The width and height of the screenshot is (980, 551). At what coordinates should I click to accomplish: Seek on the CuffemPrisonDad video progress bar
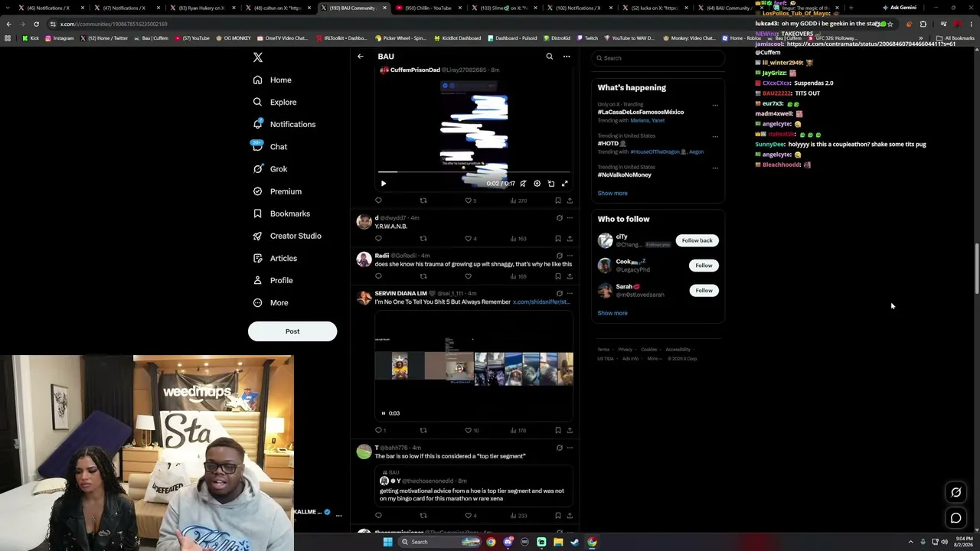tap(474, 173)
